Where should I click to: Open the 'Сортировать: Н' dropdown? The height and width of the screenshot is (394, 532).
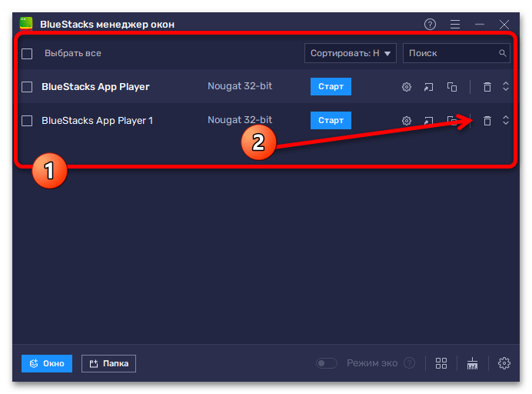click(x=350, y=53)
